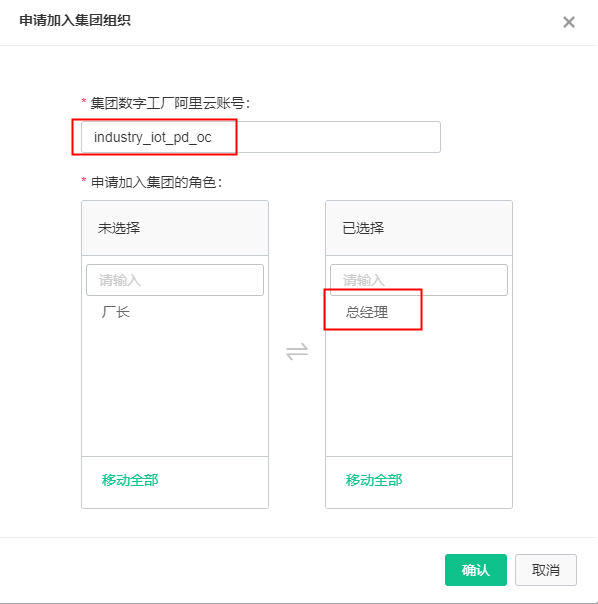
Task: Click the 集团数字工厂阿里云账号 field label
Action: [170, 104]
